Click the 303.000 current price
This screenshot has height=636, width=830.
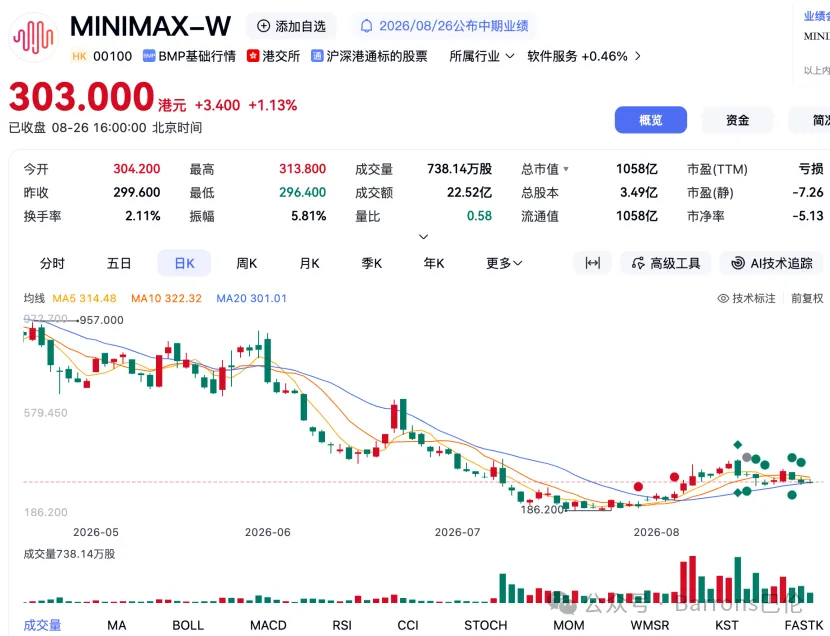[82, 97]
